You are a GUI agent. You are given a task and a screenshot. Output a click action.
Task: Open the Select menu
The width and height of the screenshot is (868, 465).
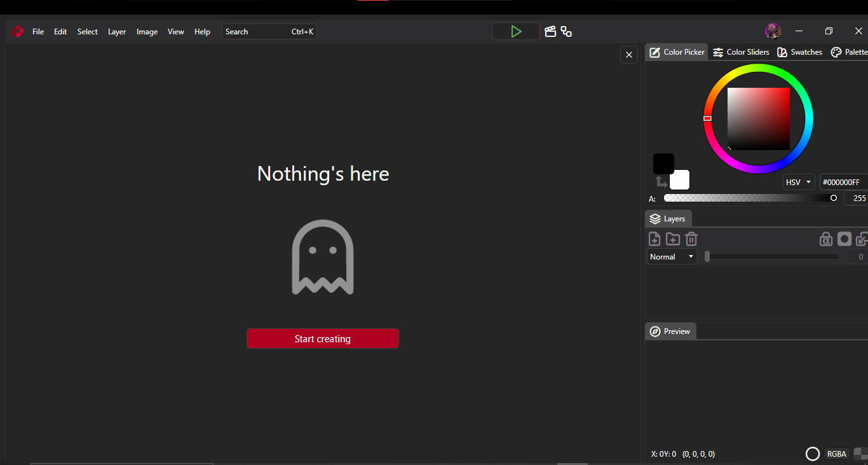[x=87, y=31]
